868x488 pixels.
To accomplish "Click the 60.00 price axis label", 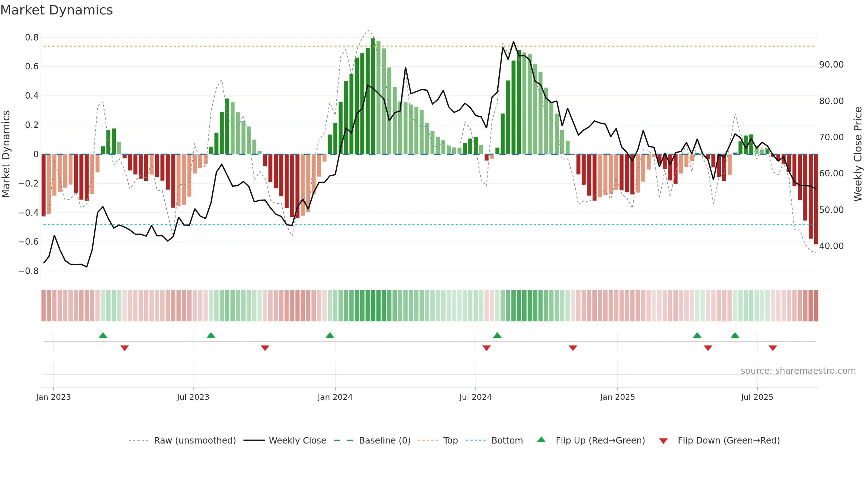I will [x=831, y=174].
